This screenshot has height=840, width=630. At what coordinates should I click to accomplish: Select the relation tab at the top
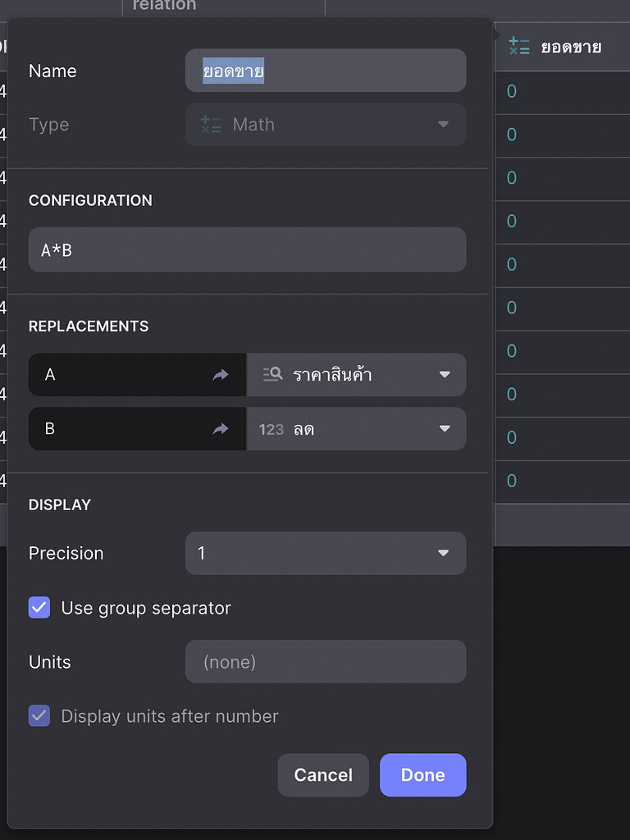pyautogui.click(x=164, y=7)
